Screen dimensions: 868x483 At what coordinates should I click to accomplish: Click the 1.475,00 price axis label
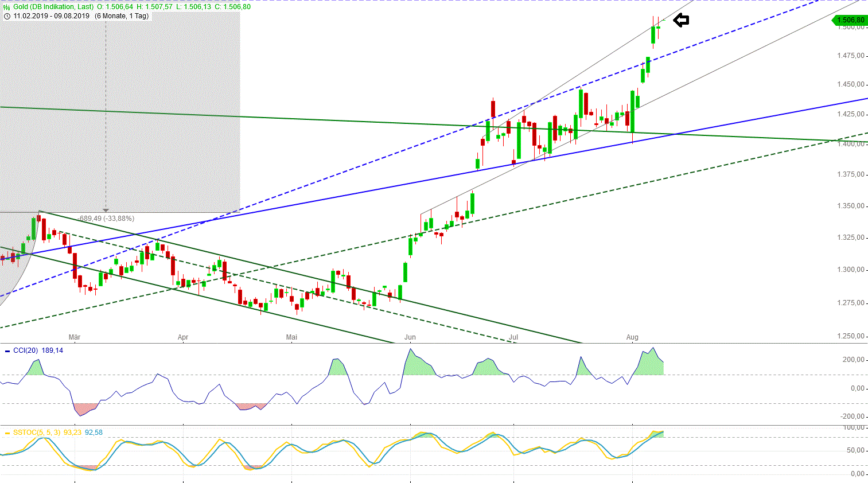851,56
